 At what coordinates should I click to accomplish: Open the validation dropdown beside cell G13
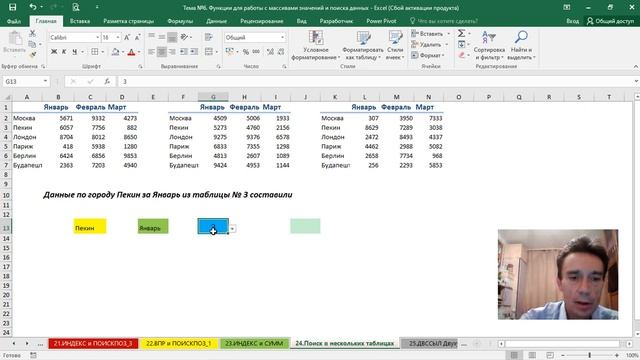click(x=232, y=229)
